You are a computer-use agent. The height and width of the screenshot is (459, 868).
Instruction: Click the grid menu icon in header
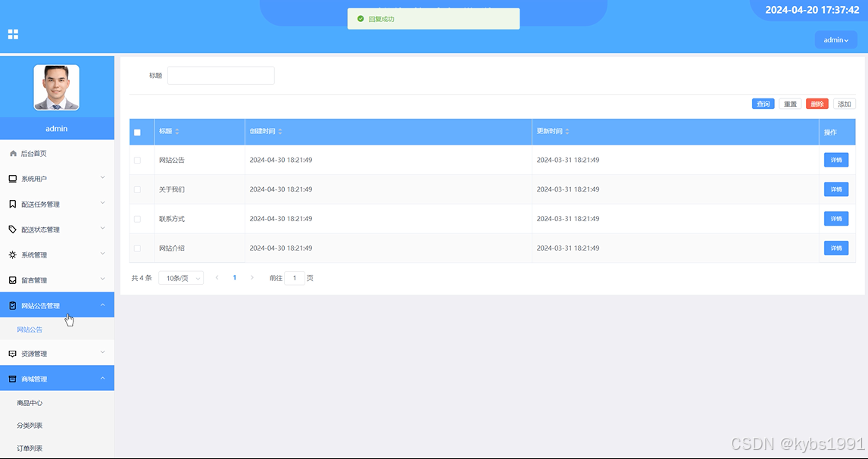14,34
